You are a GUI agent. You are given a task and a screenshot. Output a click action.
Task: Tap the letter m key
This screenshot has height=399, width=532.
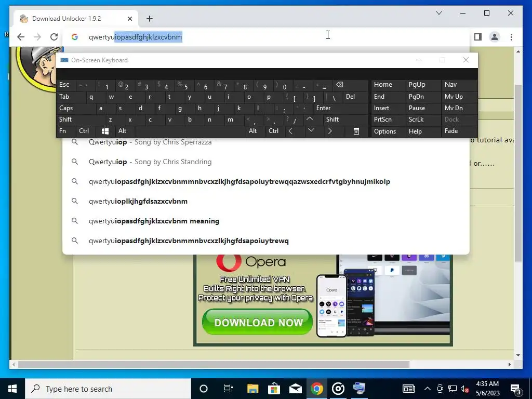pos(234,119)
